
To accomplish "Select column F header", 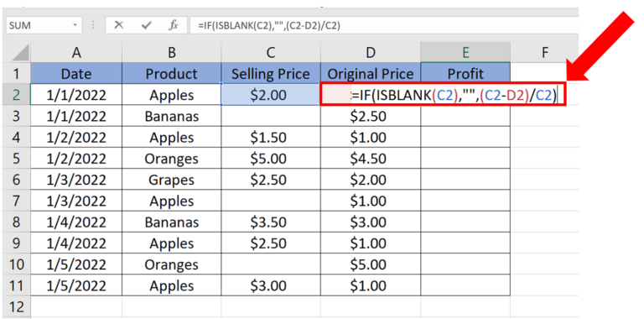I will pos(544,53).
